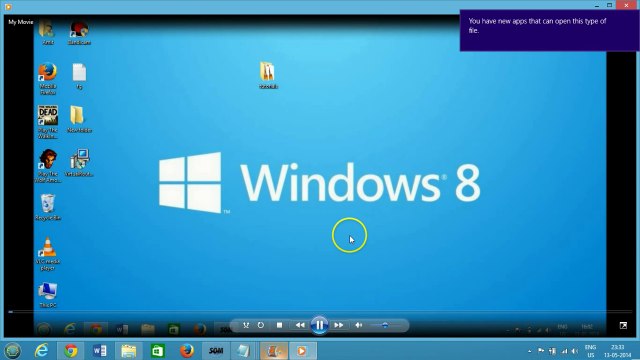This screenshot has width=640, height=360.
Task: Pause the playing video
Action: pos(320,325)
